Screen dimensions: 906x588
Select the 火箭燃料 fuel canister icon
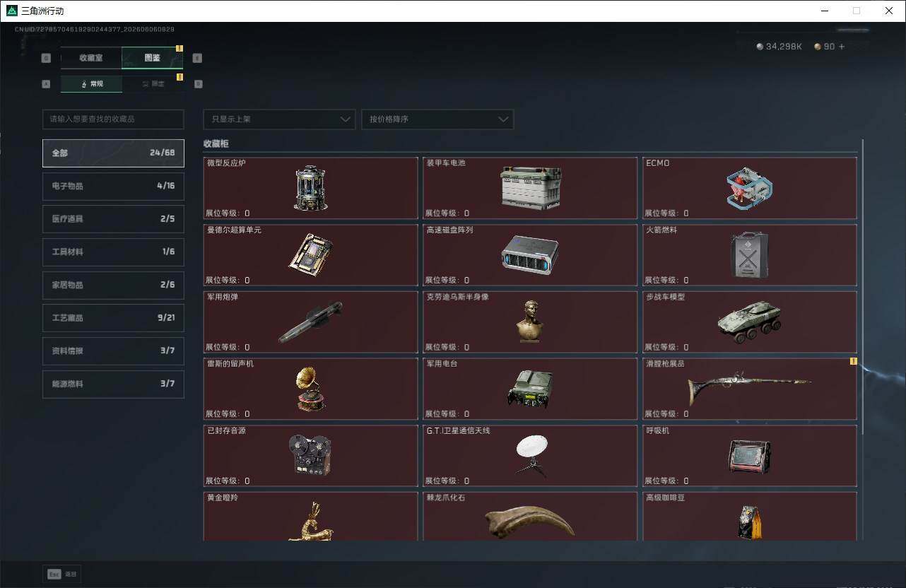749,254
